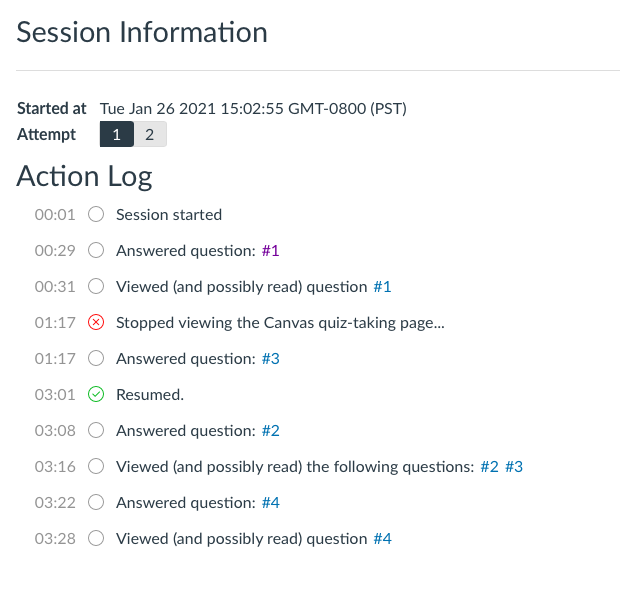The width and height of the screenshot is (620, 600).
Task: Open #1 link in Viewed question row
Action: (x=382, y=286)
